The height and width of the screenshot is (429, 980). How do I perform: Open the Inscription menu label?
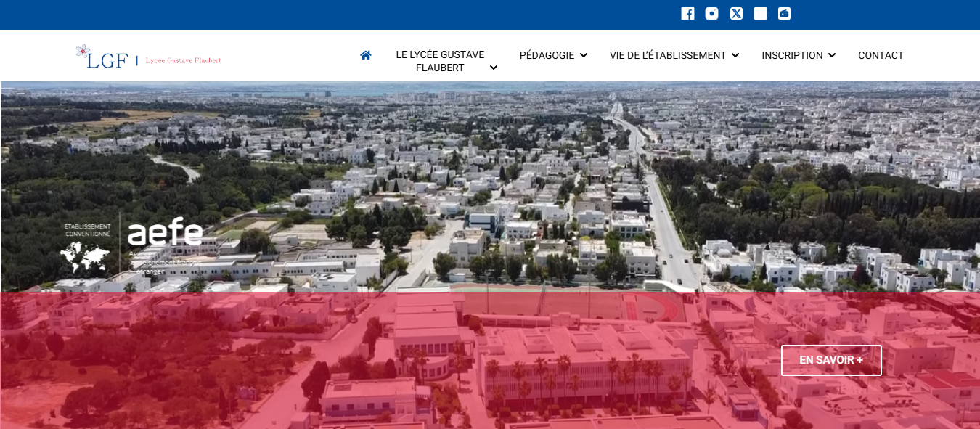(x=792, y=55)
